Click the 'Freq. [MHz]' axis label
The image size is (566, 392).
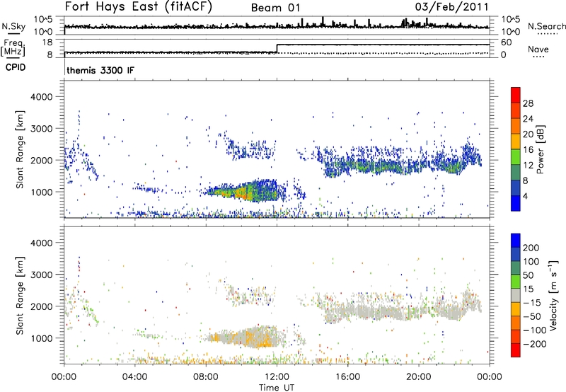point(13,47)
